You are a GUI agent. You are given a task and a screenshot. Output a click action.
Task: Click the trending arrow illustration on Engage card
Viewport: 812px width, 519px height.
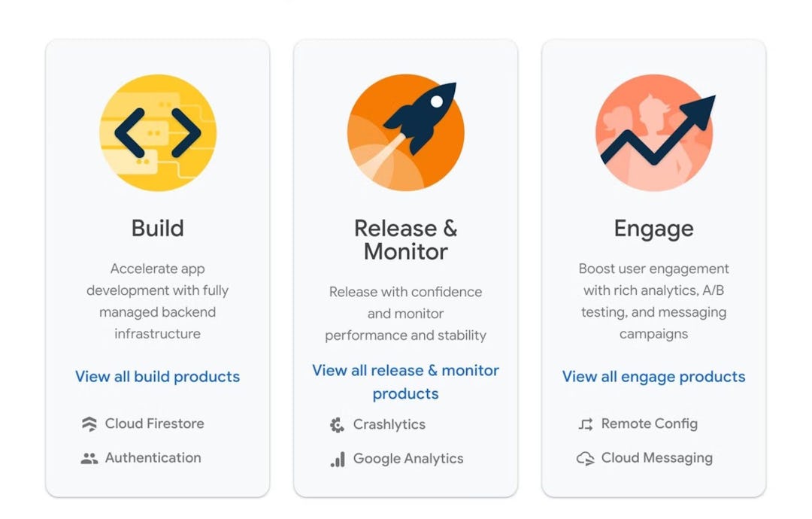point(653,132)
